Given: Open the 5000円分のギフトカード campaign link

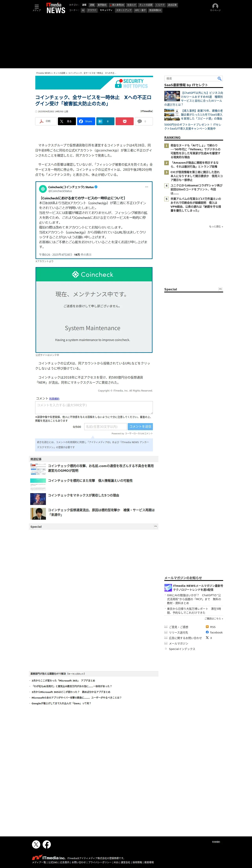Looking at the screenshot, I should coord(193,127).
